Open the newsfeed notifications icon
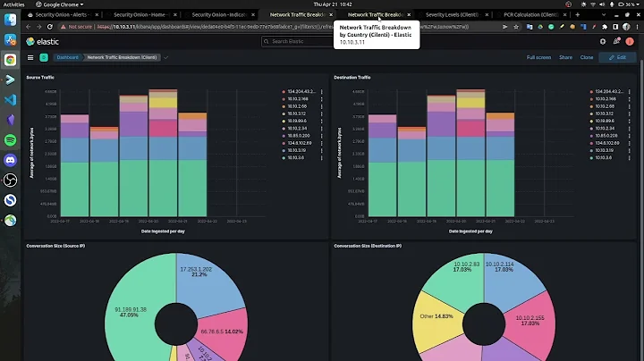 click(616, 41)
